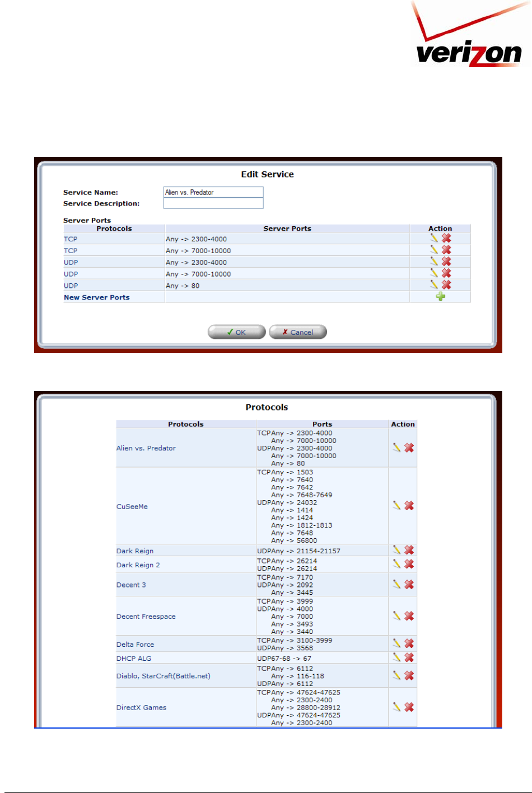Viewport: 532px width, 793px height.
Task: Delete the Alien vs. Predator protocol
Action: pos(409,447)
